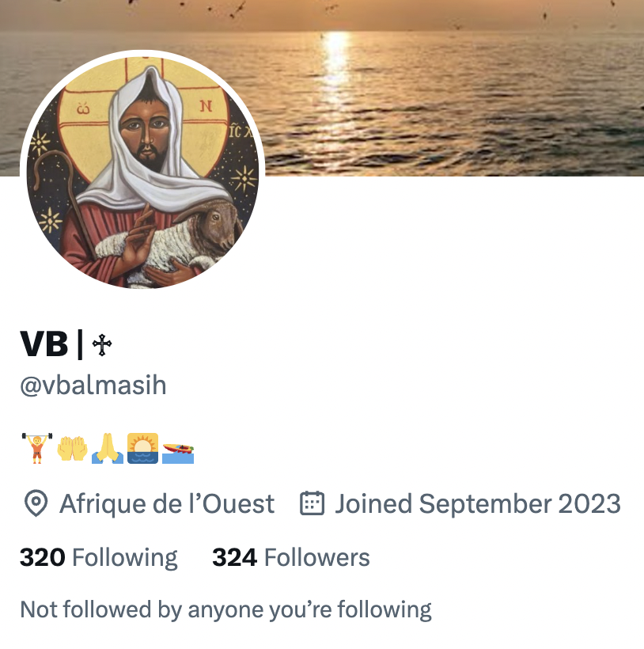The image size is (644, 649).
Task: Open the 320 Following list
Action: tap(98, 557)
